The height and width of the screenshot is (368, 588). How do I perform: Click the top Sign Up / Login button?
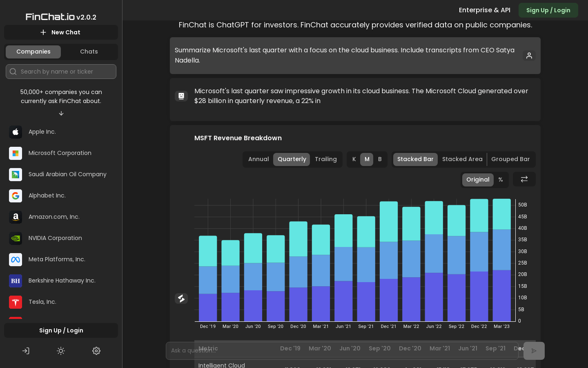pyautogui.click(x=548, y=10)
